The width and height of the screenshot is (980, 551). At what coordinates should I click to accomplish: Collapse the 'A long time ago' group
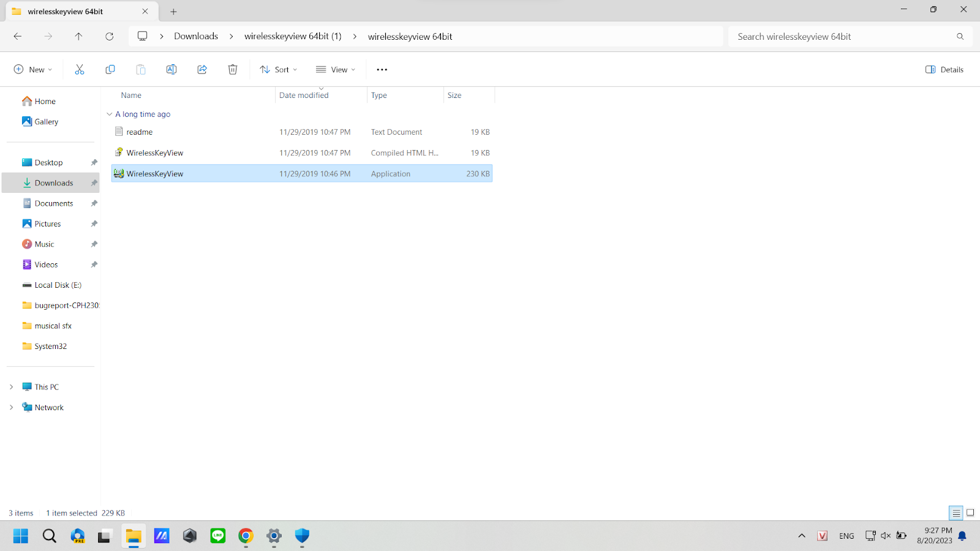pos(110,114)
